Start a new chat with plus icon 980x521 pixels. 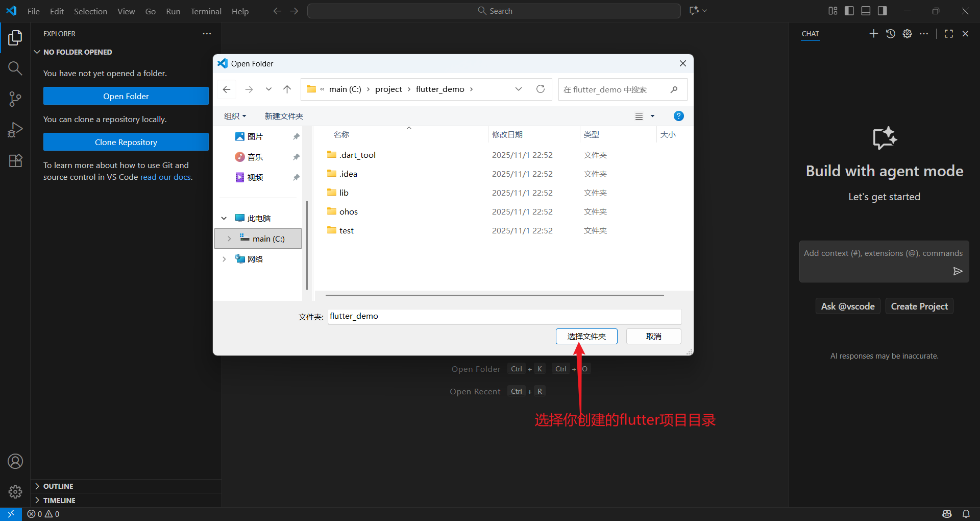point(874,34)
